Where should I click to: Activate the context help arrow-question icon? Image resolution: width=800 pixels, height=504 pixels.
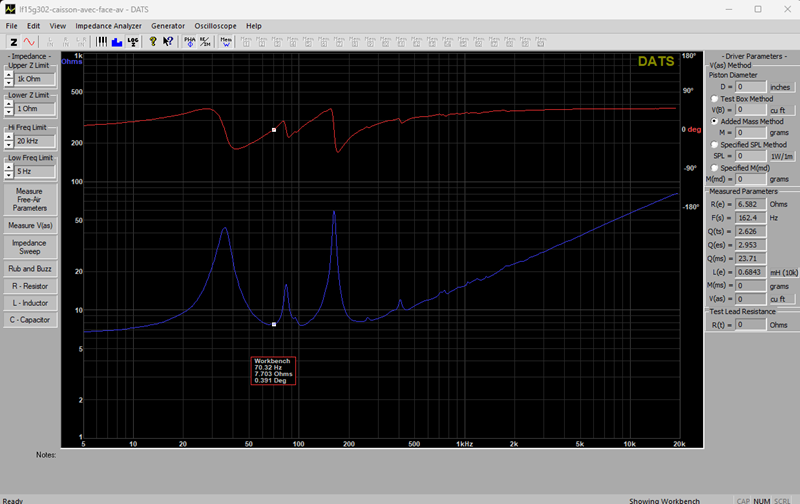tap(168, 42)
